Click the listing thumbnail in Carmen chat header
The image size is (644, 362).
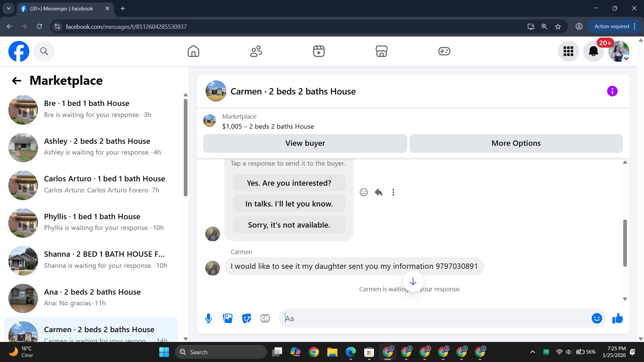click(x=216, y=91)
